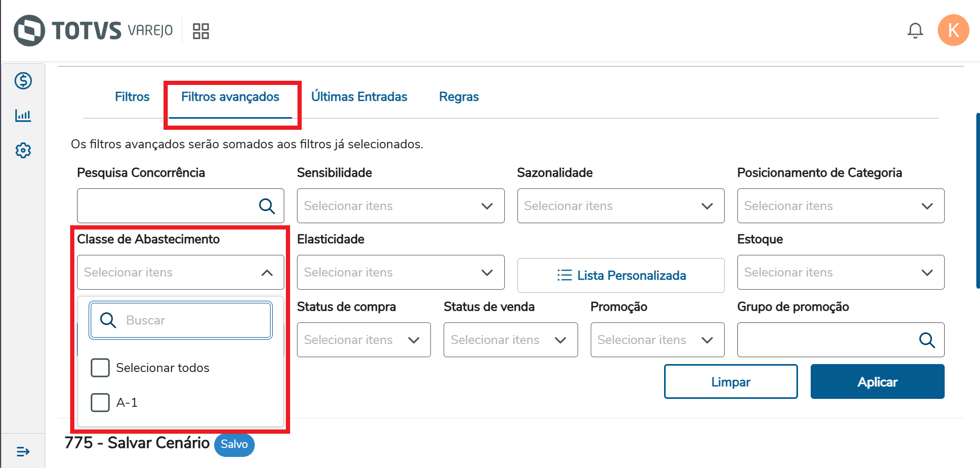
Task: Tick the A-1 checkbox option
Action: pos(100,403)
